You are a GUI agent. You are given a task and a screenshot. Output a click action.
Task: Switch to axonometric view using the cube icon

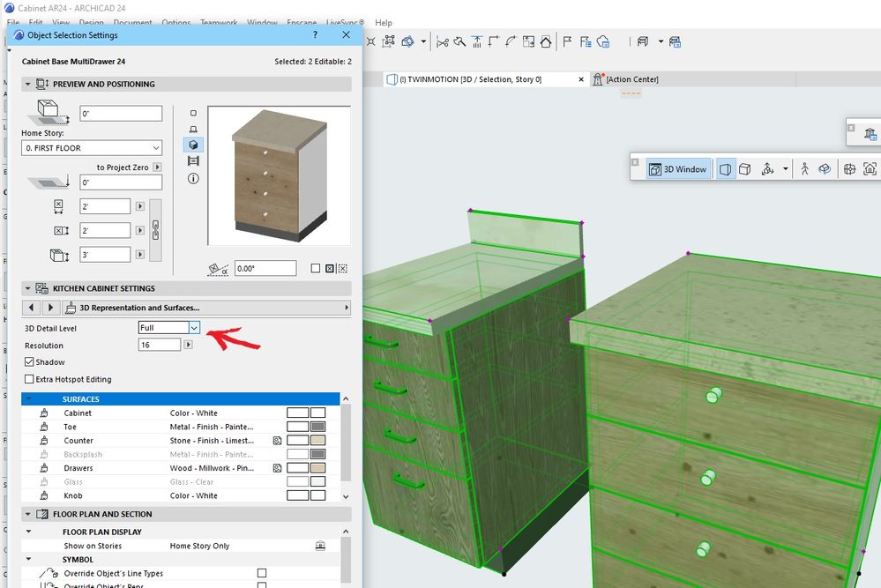746,169
